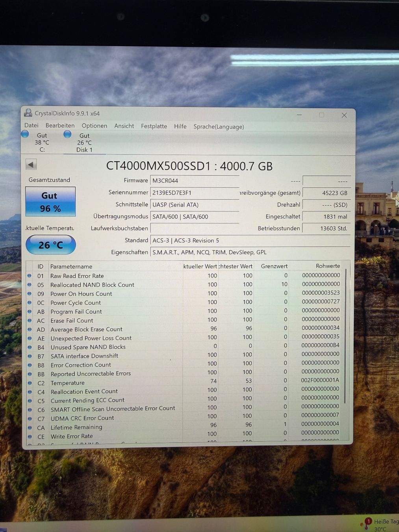The height and width of the screenshot is (532, 399).
Task: Click the Grenzwert column header
Action: (x=271, y=266)
